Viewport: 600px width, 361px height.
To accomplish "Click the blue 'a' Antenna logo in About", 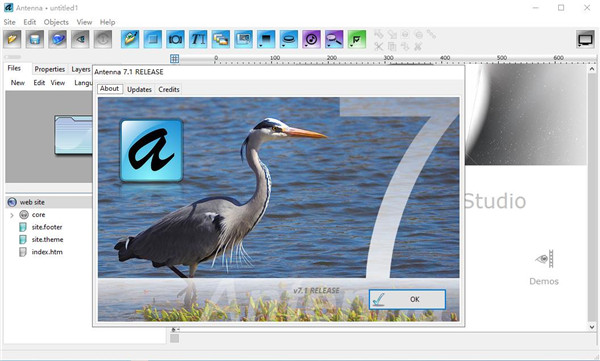I will 152,150.
